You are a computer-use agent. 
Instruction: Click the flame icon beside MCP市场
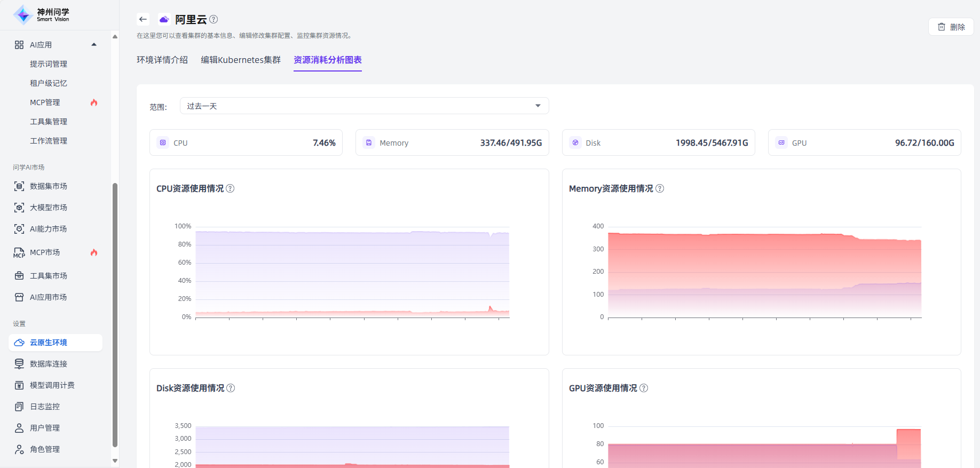(x=94, y=252)
